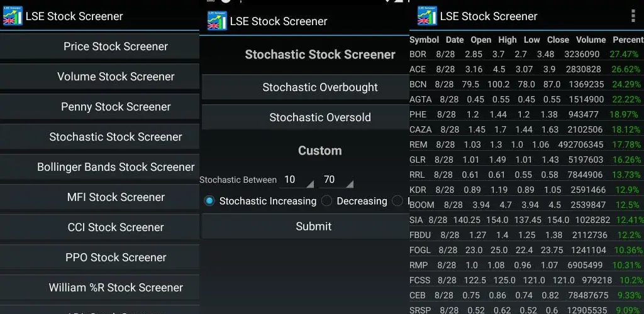Select the RMP stock symbol
The height and width of the screenshot is (314, 644).
[418, 265]
